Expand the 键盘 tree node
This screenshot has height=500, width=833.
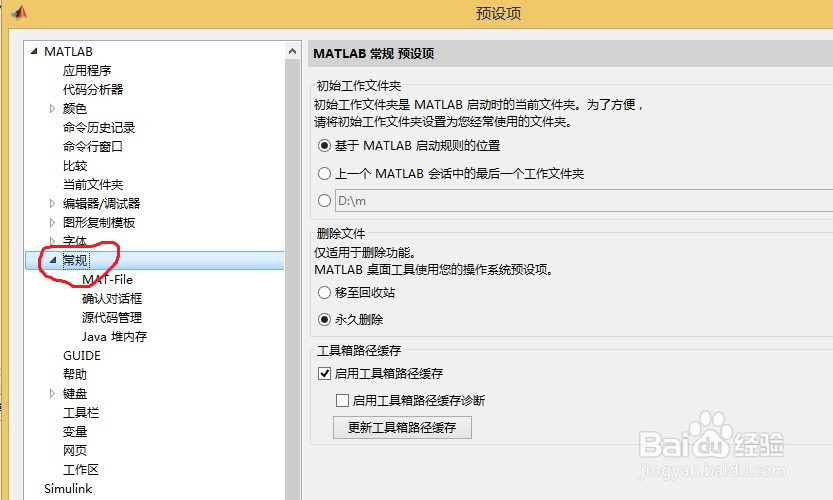point(52,394)
